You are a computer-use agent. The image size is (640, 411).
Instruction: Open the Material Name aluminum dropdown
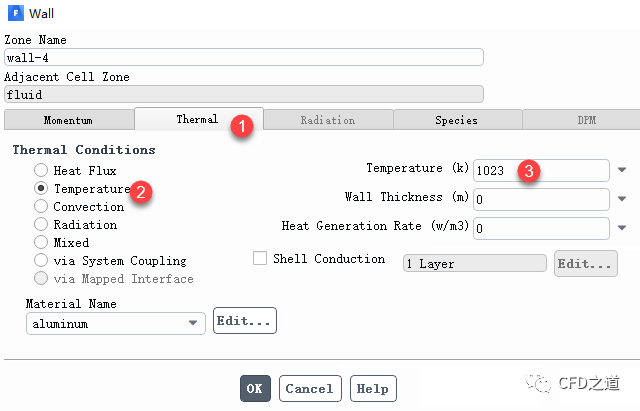pyautogui.click(x=116, y=323)
